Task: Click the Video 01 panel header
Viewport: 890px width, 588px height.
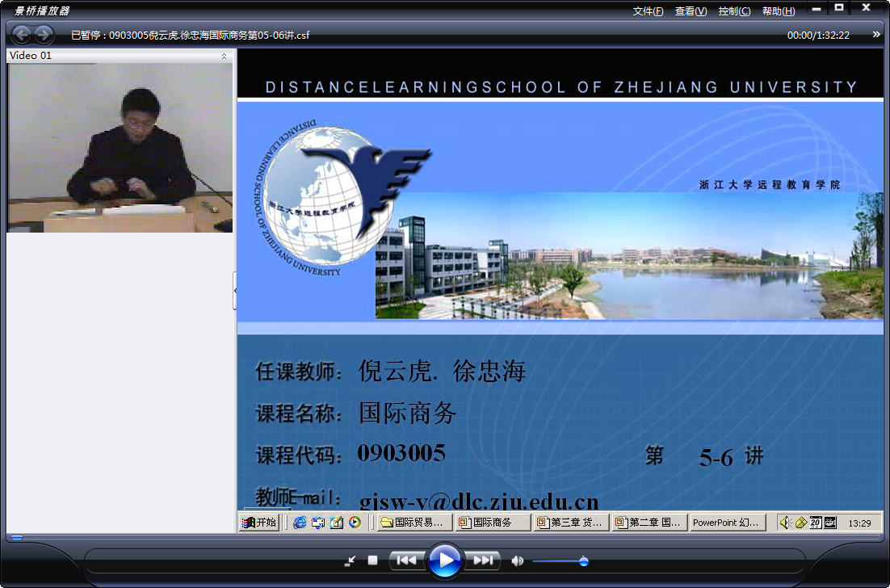Action: [x=120, y=56]
